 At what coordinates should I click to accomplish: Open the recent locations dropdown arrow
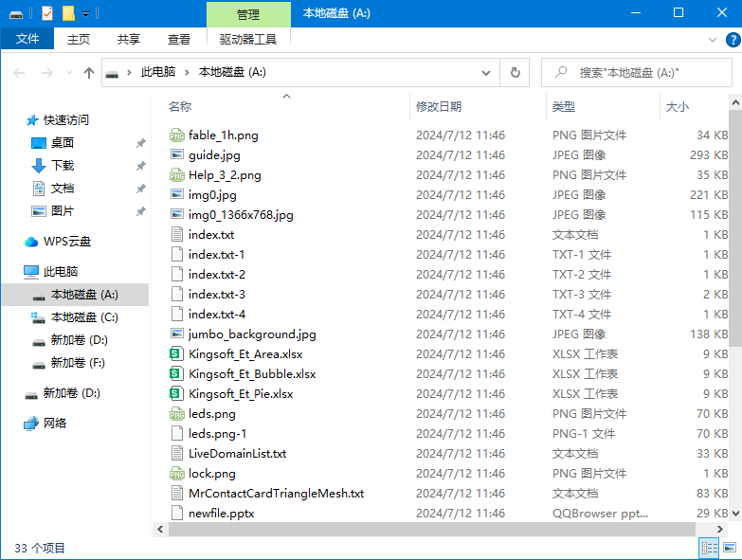pyautogui.click(x=69, y=73)
